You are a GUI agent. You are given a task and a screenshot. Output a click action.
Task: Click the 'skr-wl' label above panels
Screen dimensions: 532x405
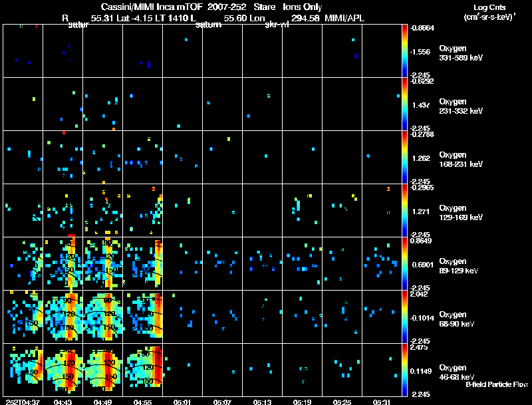click(x=277, y=25)
